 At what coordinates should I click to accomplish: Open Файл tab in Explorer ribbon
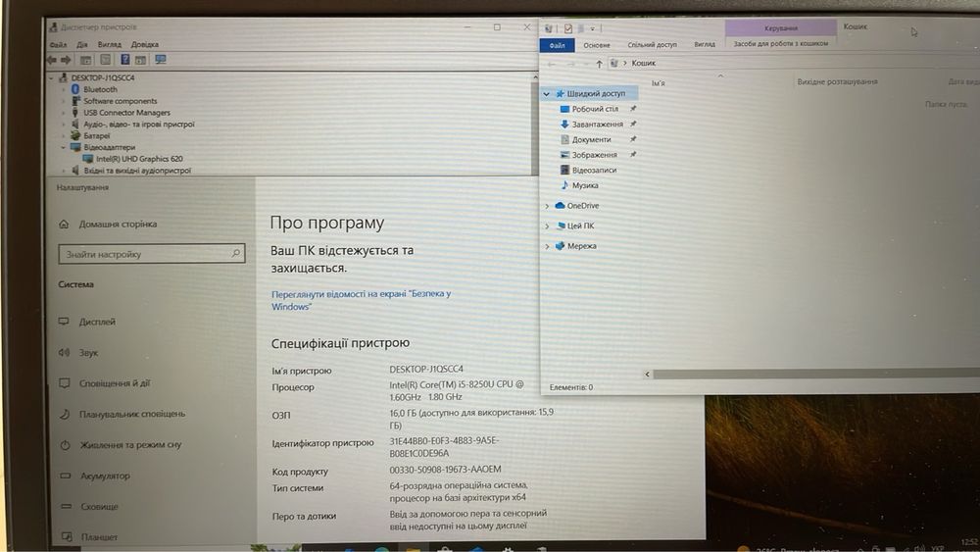click(557, 45)
